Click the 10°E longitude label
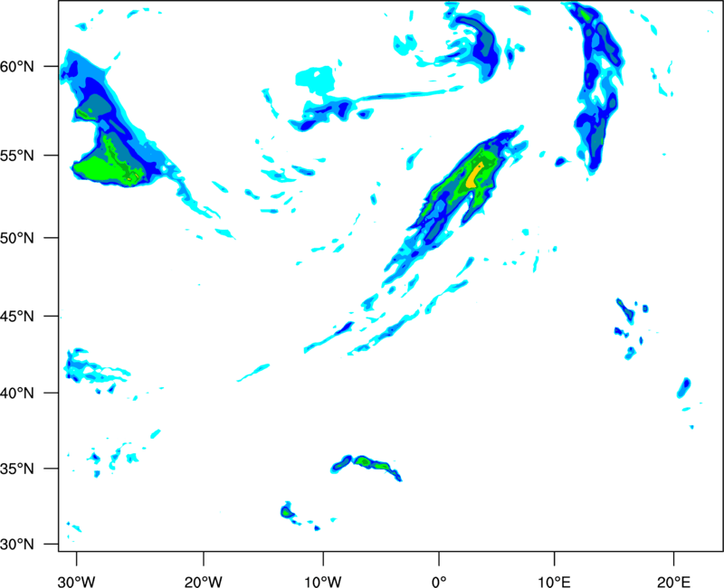This screenshot has height=588, width=724. (554, 582)
